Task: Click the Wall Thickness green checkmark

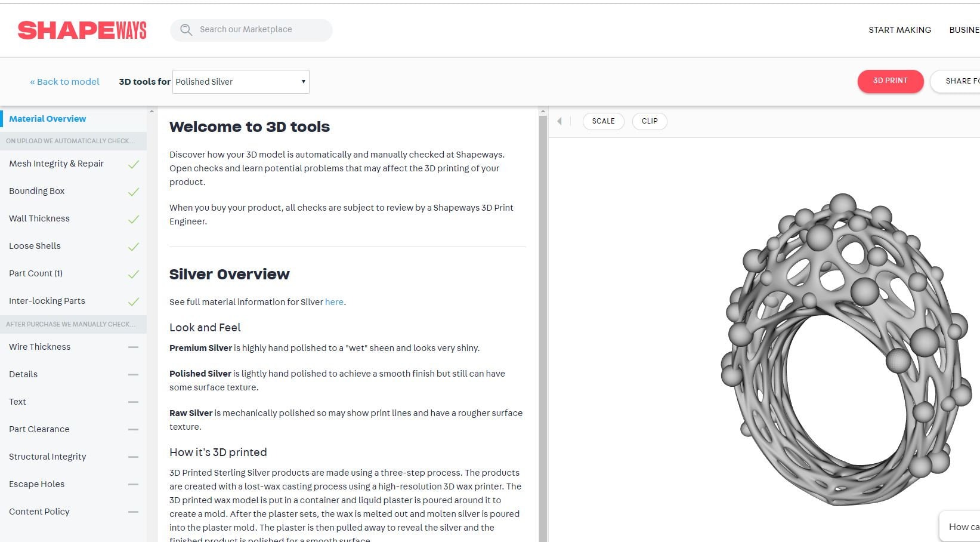Action: [134, 219]
